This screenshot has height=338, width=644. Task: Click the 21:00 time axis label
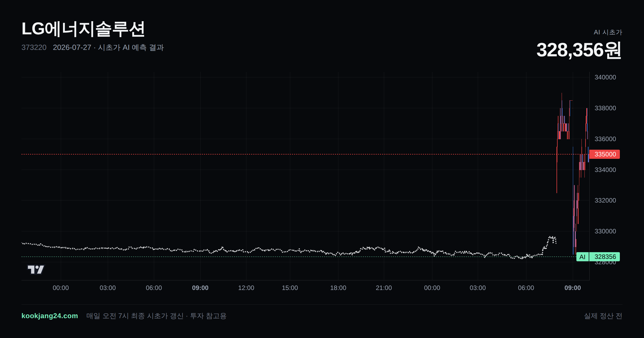[384, 288]
